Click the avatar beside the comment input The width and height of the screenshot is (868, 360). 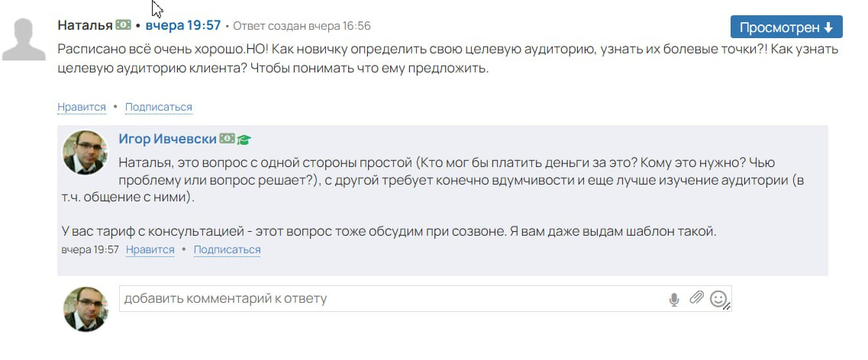click(x=86, y=309)
